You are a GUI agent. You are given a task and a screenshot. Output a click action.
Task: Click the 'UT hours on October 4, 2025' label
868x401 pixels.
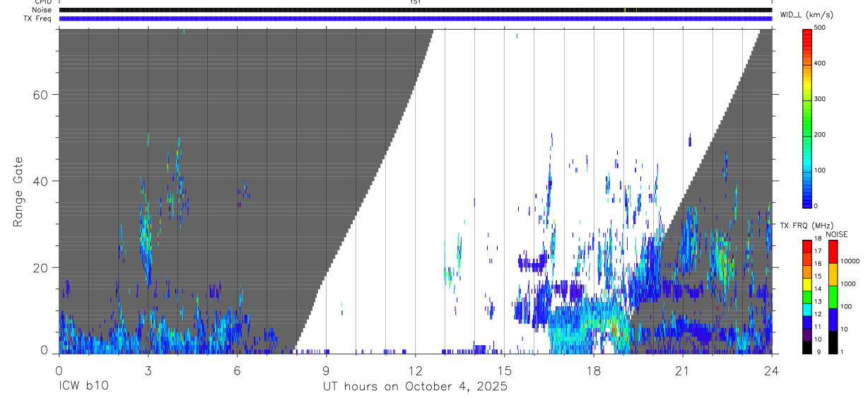tap(416, 387)
